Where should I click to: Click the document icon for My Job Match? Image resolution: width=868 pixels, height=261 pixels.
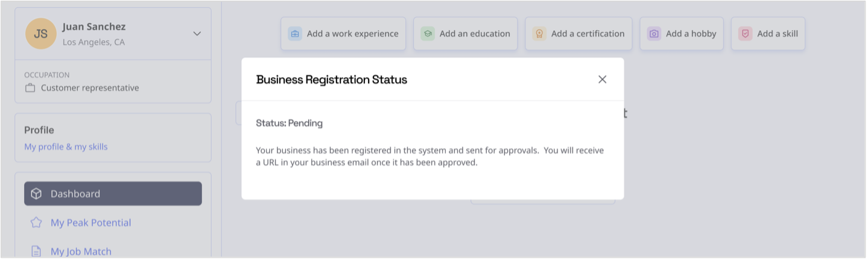[36, 251]
